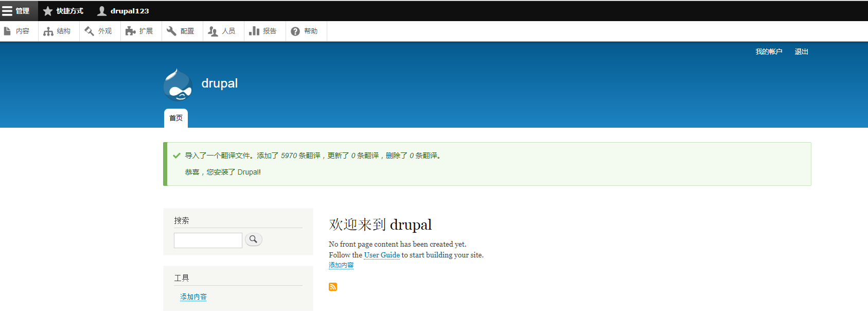
Task: Click the 恭喜，您安装了 Drupal! message
Action: pos(223,172)
